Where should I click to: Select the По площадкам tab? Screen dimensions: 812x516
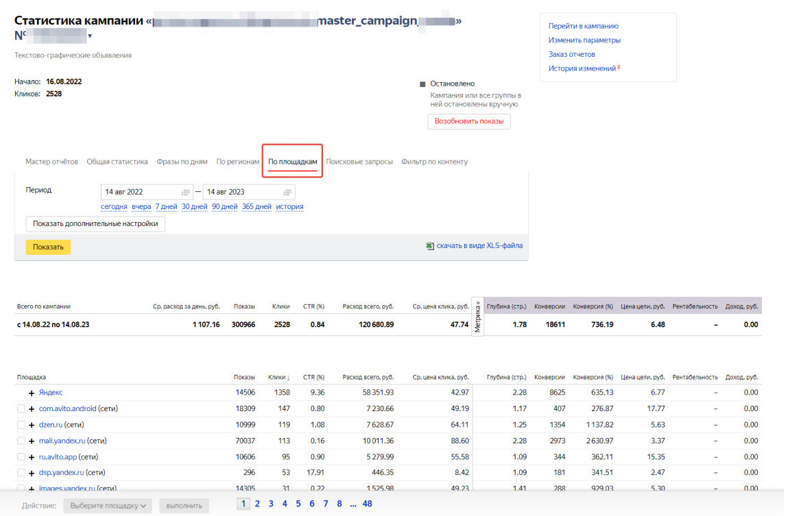click(x=293, y=162)
